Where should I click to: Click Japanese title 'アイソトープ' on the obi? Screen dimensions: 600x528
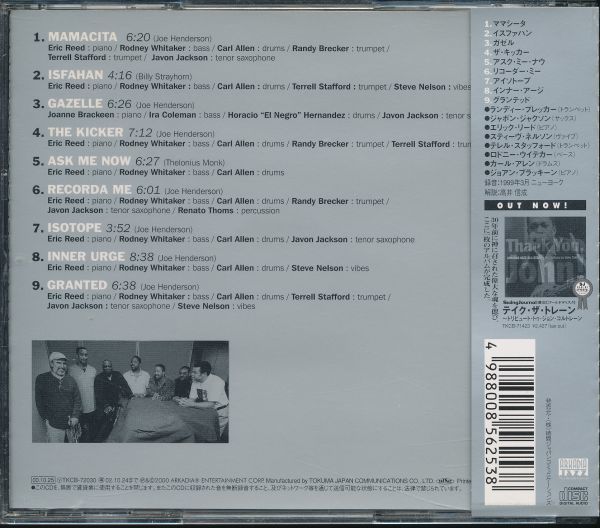tap(511, 81)
